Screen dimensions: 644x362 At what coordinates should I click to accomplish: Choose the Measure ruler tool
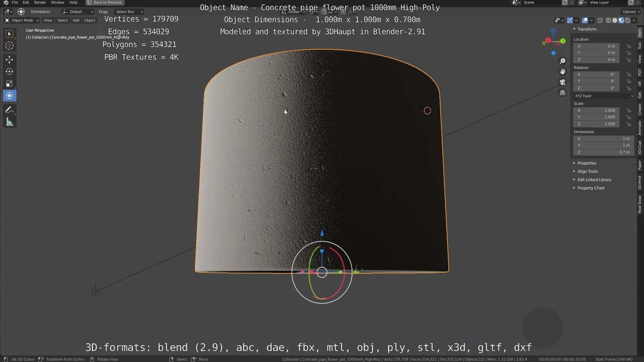9,122
